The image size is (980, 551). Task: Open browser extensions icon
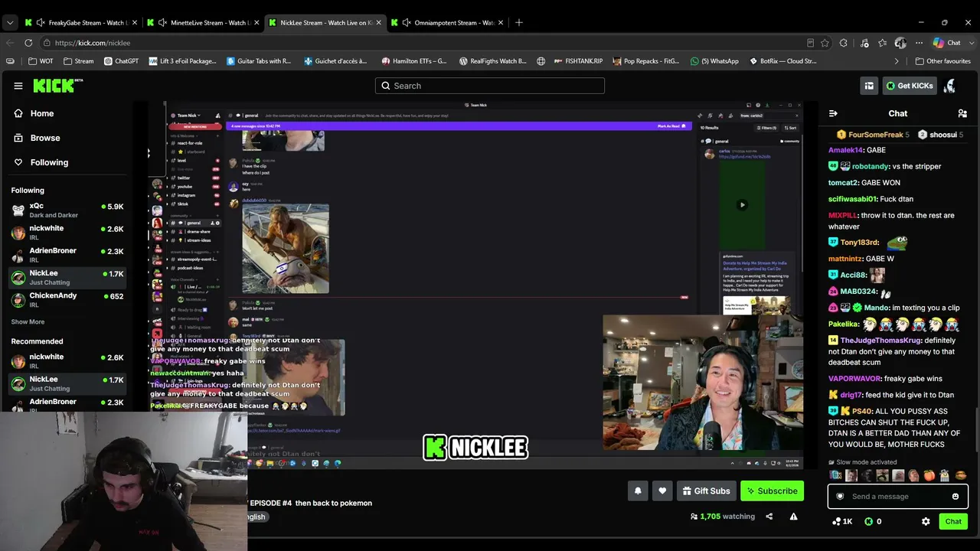[x=844, y=43]
